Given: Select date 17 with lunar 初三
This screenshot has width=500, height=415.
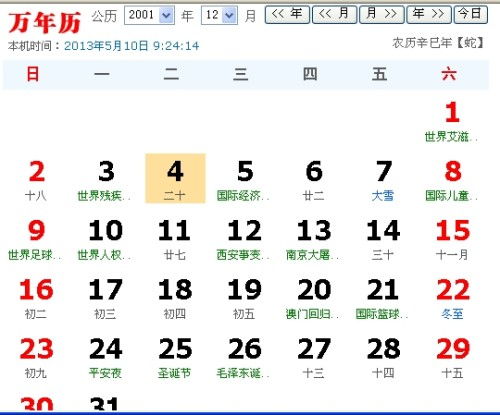Looking at the screenshot, I should pos(105,298).
